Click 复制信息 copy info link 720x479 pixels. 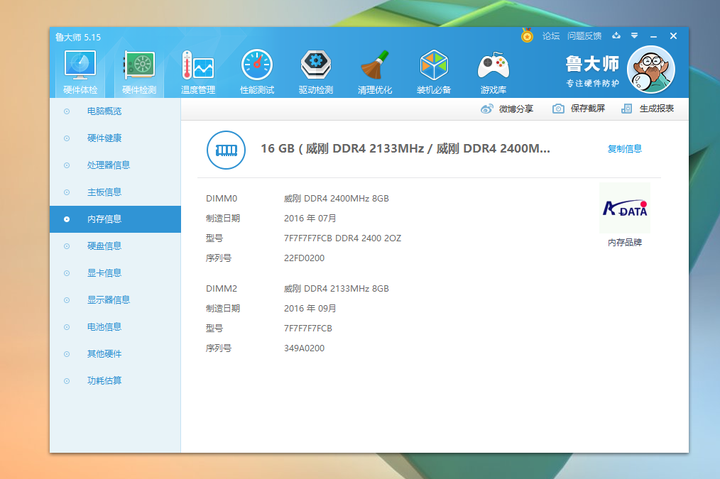click(x=624, y=149)
